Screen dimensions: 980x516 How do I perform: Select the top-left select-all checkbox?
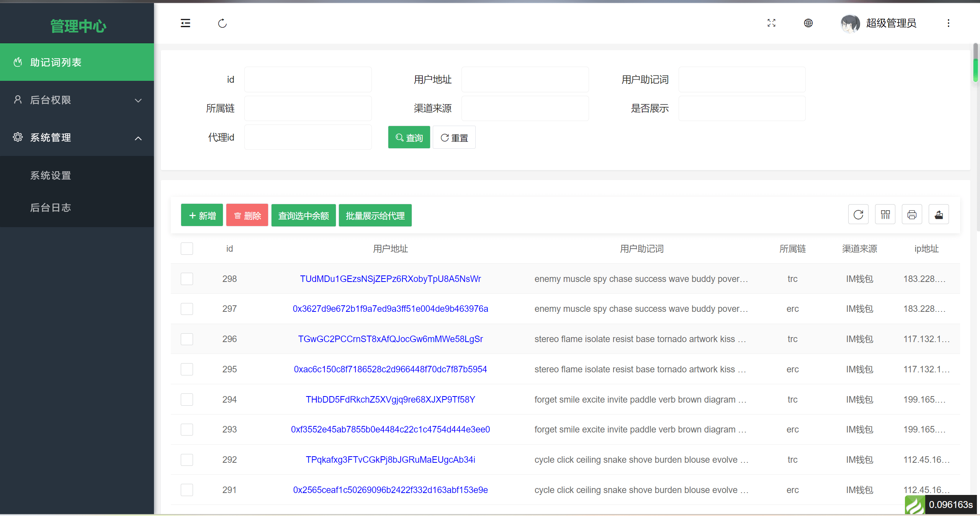(x=187, y=249)
